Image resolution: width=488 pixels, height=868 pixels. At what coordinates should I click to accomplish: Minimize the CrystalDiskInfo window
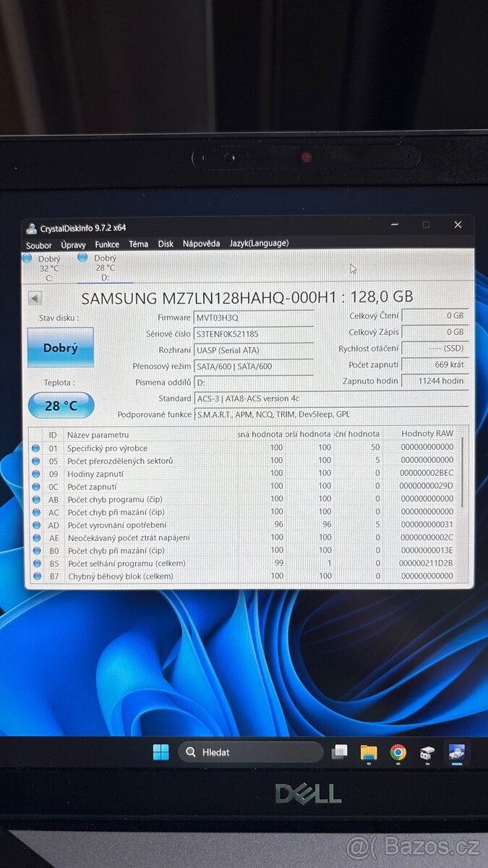point(394,225)
